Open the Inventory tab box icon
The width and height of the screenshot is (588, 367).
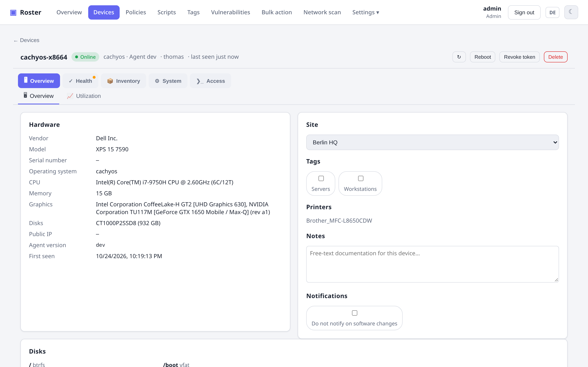(x=110, y=81)
